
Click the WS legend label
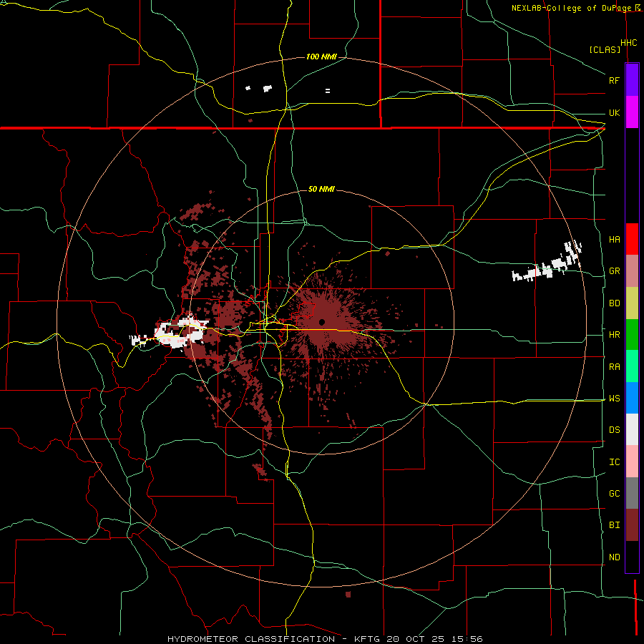[x=614, y=398]
